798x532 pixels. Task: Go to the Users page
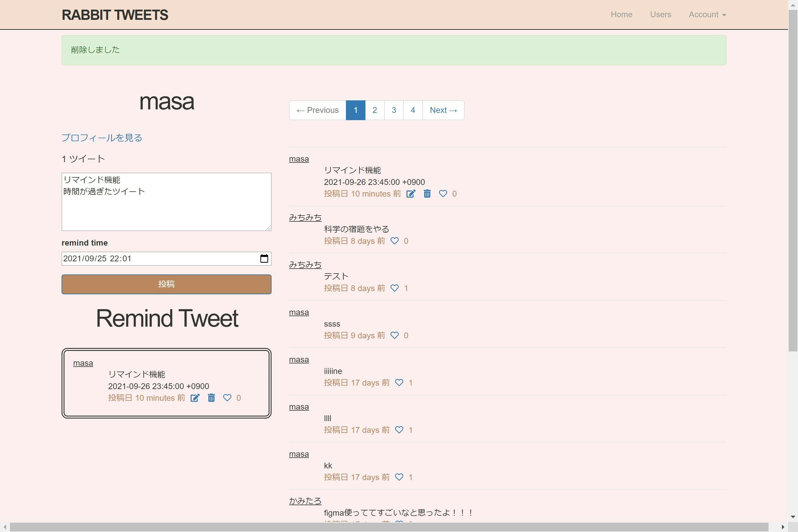660,14
